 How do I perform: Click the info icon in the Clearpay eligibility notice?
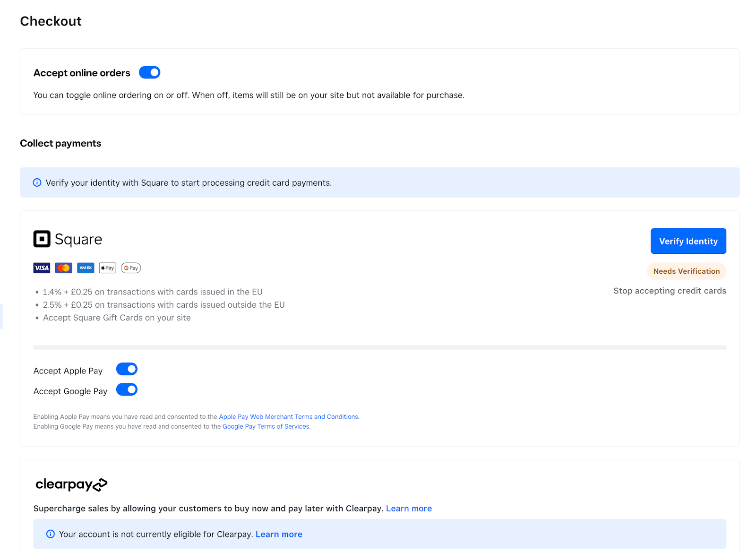pos(50,534)
